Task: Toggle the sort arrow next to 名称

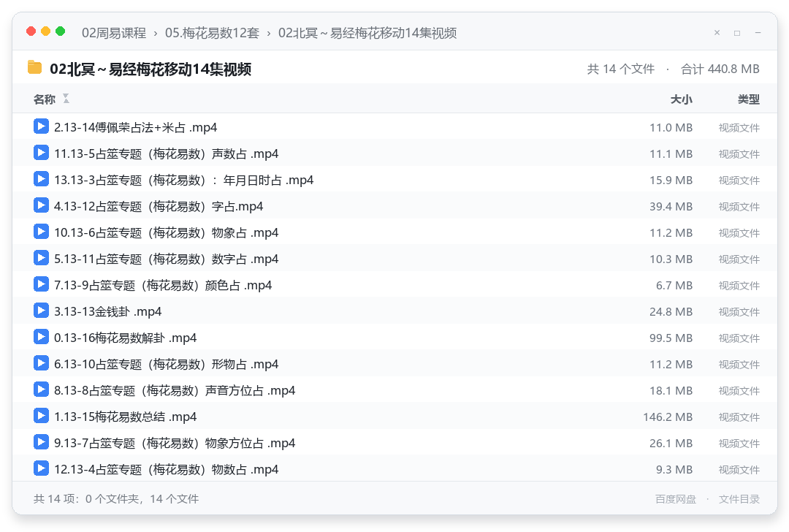Action: click(x=66, y=99)
